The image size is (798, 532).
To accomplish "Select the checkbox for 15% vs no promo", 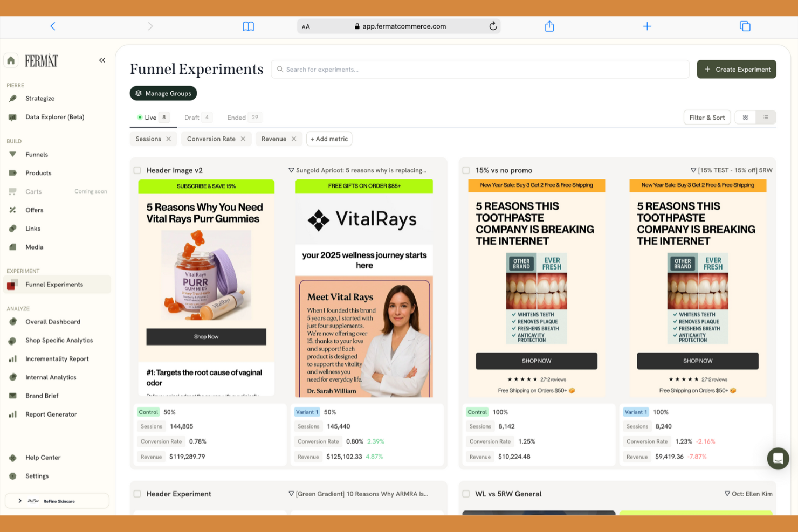I will click(466, 170).
